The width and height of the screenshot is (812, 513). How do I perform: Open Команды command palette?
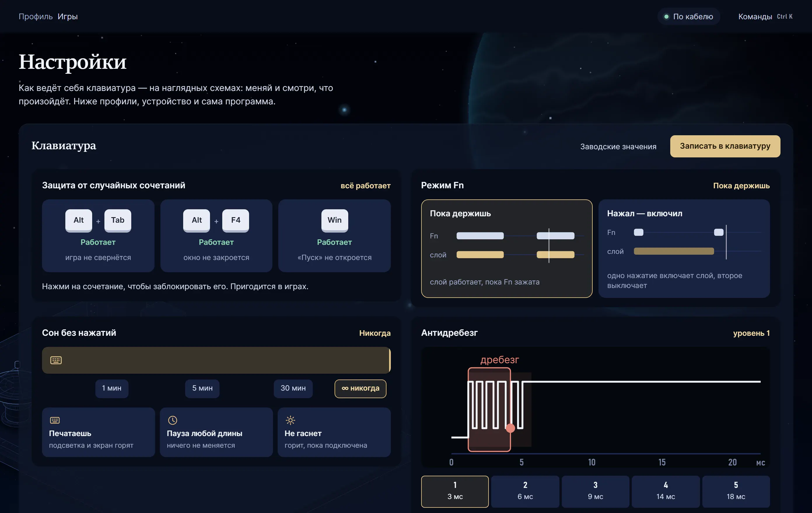tap(765, 17)
